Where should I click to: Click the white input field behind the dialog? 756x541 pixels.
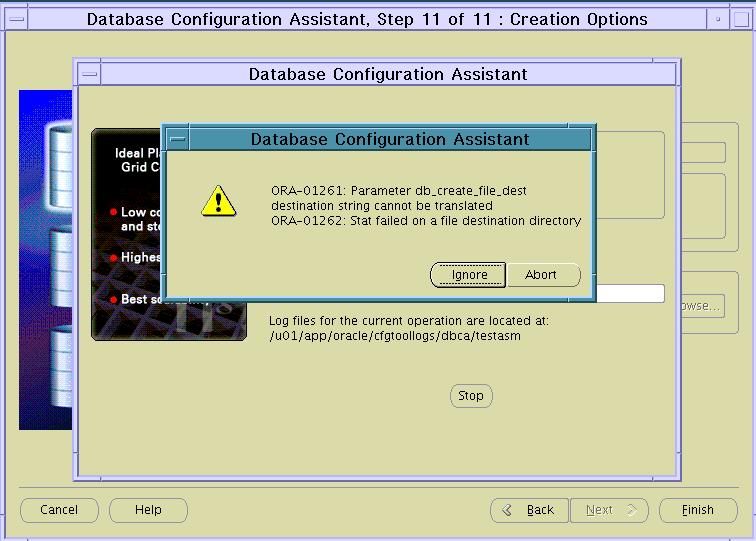631,294
